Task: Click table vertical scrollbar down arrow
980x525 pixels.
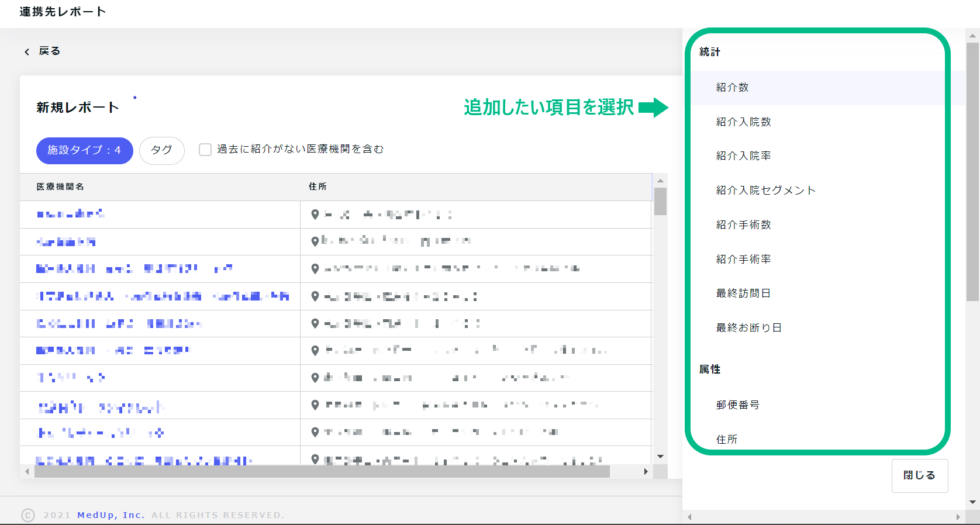Action: click(660, 457)
